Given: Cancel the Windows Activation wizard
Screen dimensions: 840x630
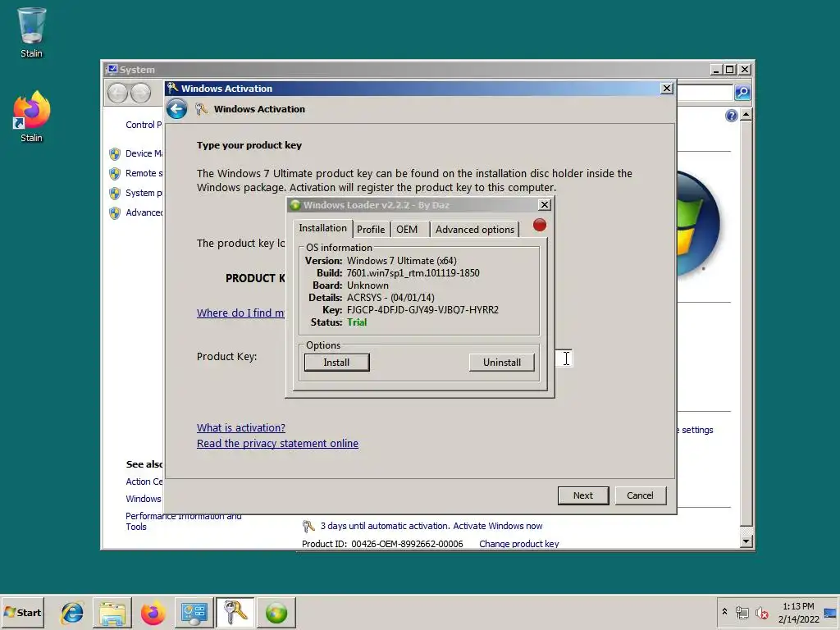Looking at the screenshot, I should coord(640,495).
